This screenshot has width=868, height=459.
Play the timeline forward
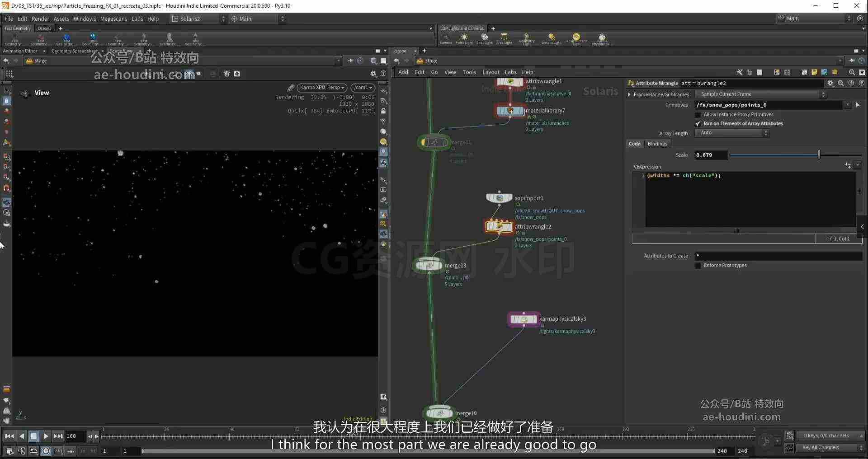tap(46, 436)
